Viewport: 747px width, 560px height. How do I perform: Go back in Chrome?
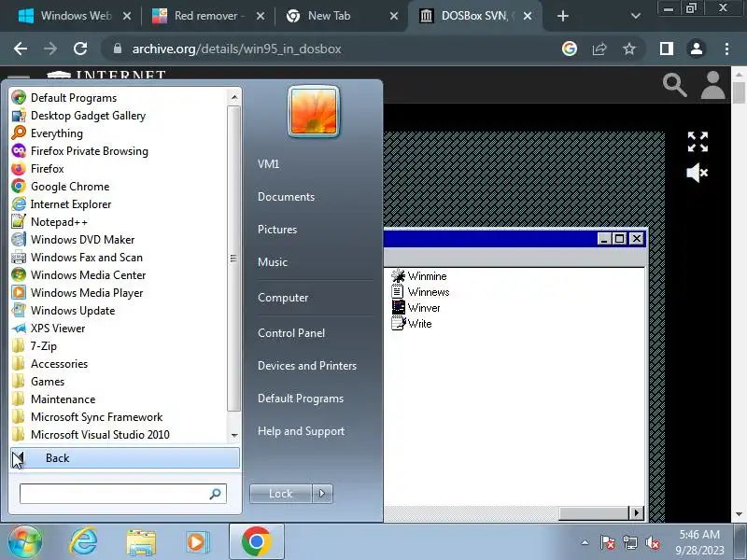click(21, 49)
